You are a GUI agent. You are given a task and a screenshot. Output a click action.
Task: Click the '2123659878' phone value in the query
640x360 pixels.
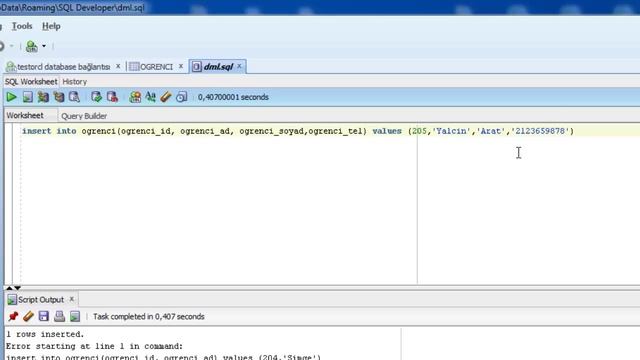coord(540,131)
